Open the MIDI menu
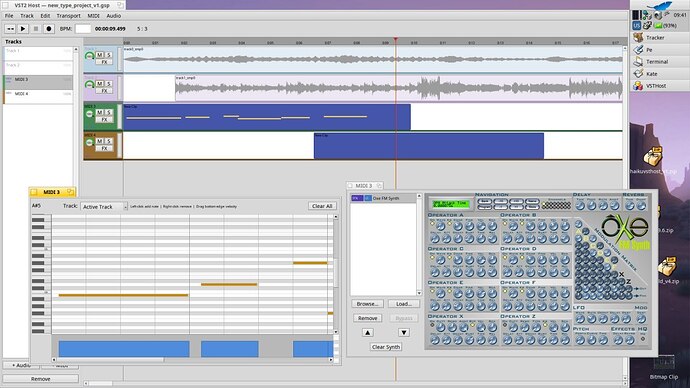 [93, 15]
